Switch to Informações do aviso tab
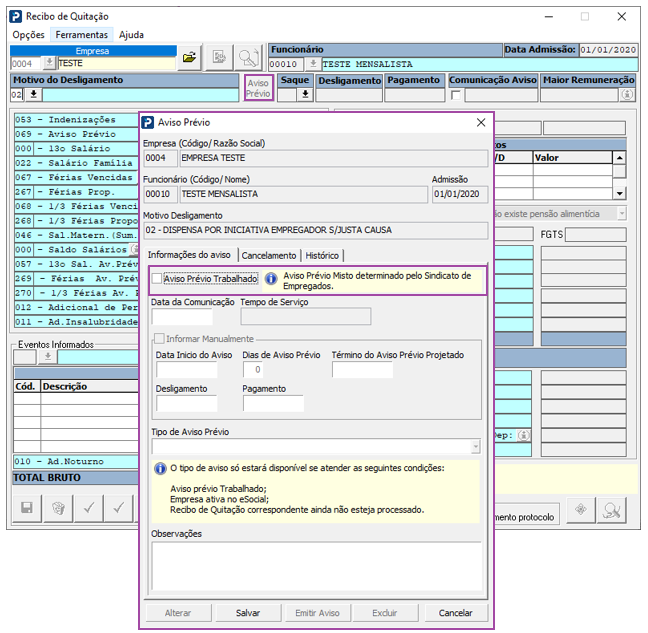Screen dimensions: 648x633 189,255
